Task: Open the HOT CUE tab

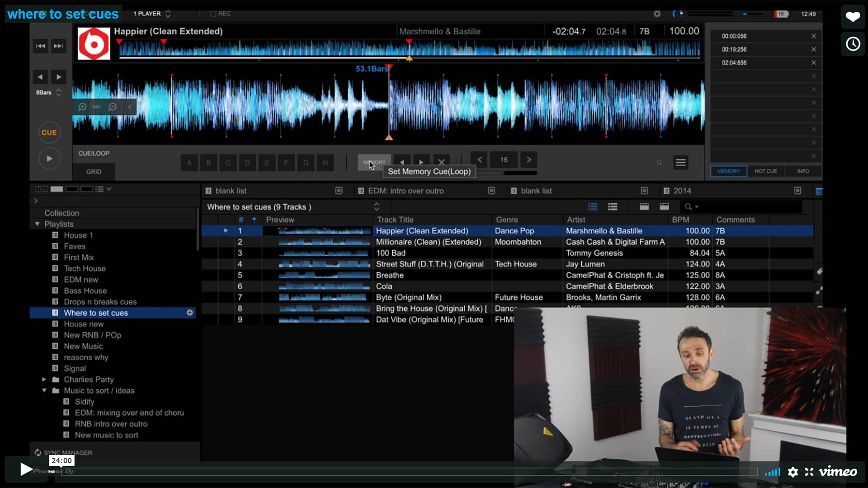Action: point(766,171)
